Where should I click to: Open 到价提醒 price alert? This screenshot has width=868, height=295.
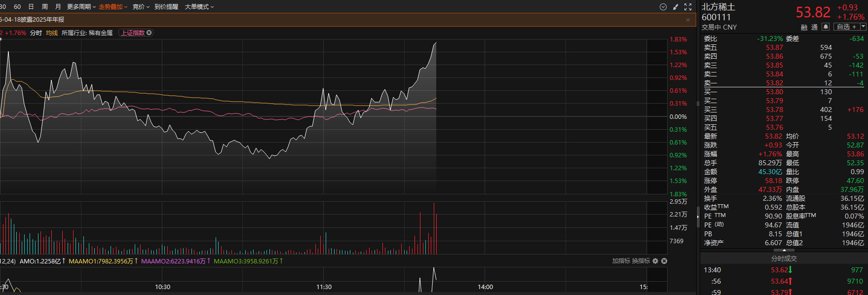tap(166, 7)
